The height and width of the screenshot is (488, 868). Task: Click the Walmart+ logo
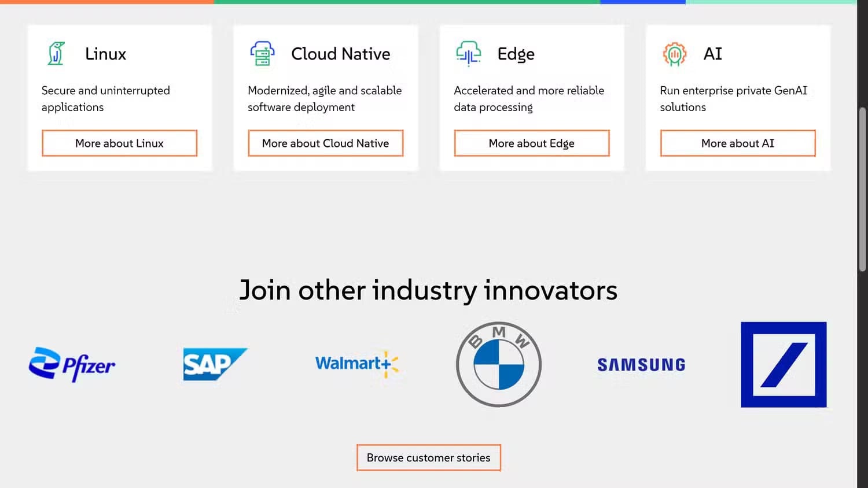(357, 364)
